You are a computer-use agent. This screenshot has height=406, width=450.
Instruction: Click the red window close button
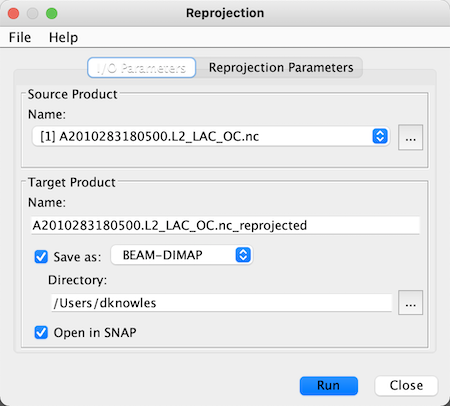13,14
